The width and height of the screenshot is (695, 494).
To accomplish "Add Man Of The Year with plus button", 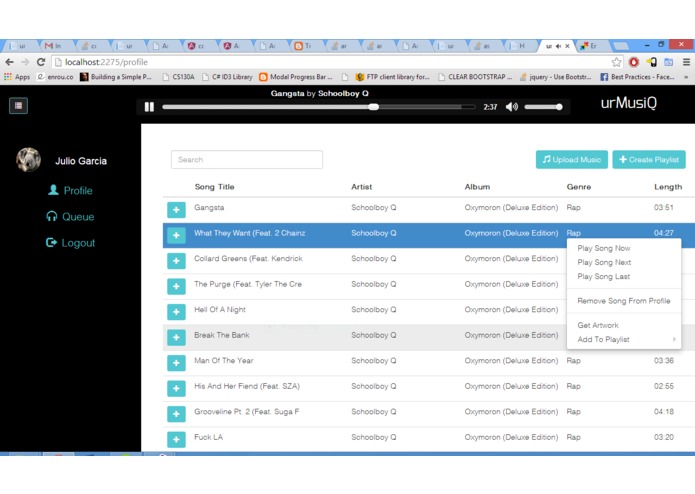I will (176, 363).
